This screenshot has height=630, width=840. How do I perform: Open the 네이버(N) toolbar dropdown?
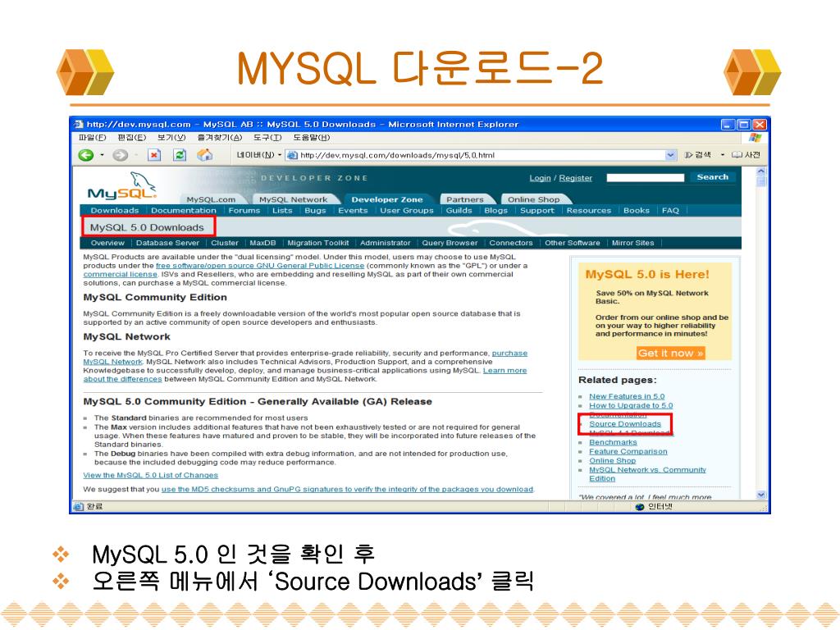pyautogui.click(x=258, y=155)
